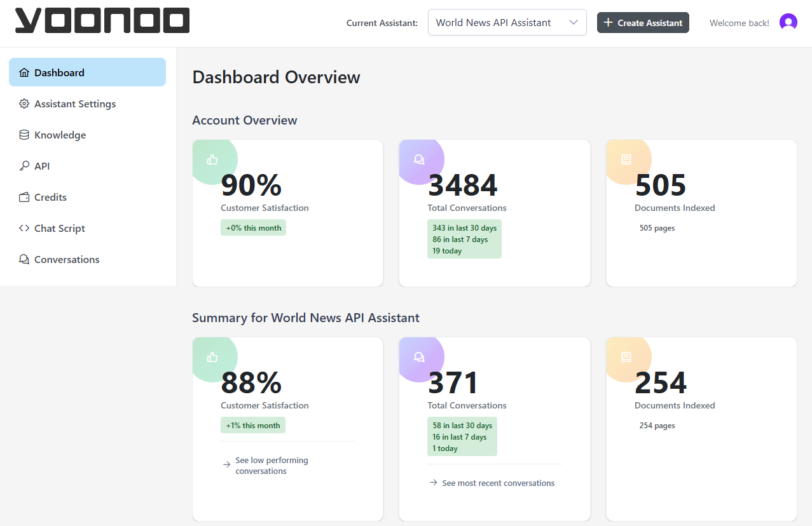This screenshot has height=526, width=812.
Task: Click the Current Assistant: label
Action: 382,23
